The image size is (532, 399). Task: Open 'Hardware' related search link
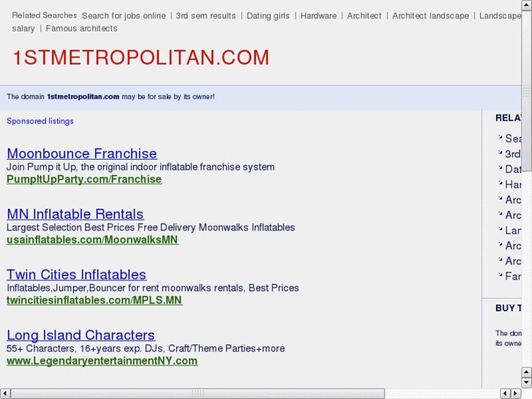click(x=318, y=15)
